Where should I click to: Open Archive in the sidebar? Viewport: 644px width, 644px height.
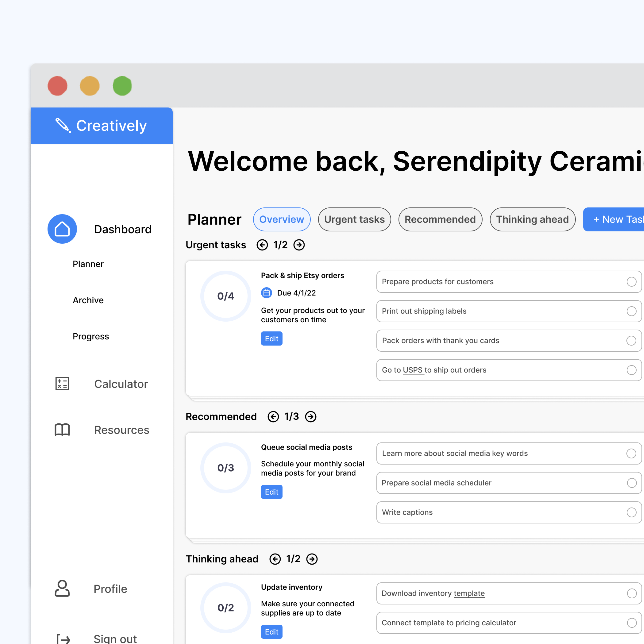pyautogui.click(x=88, y=300)
